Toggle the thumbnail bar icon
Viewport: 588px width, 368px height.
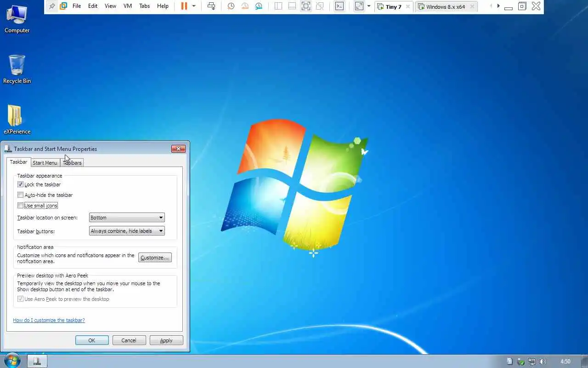[292, 6]
